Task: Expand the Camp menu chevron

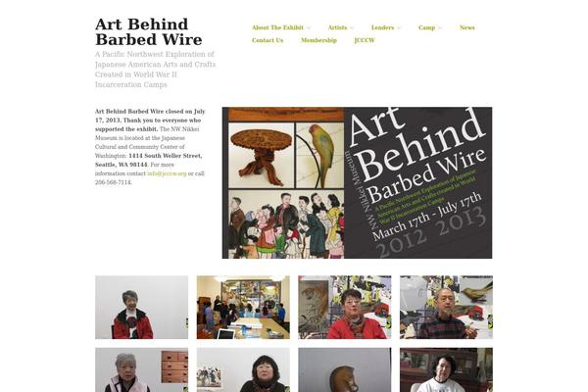Action: point(440,28)
